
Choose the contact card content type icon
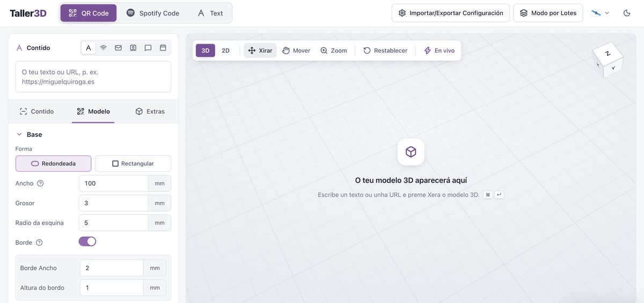(x=133, y=48)
